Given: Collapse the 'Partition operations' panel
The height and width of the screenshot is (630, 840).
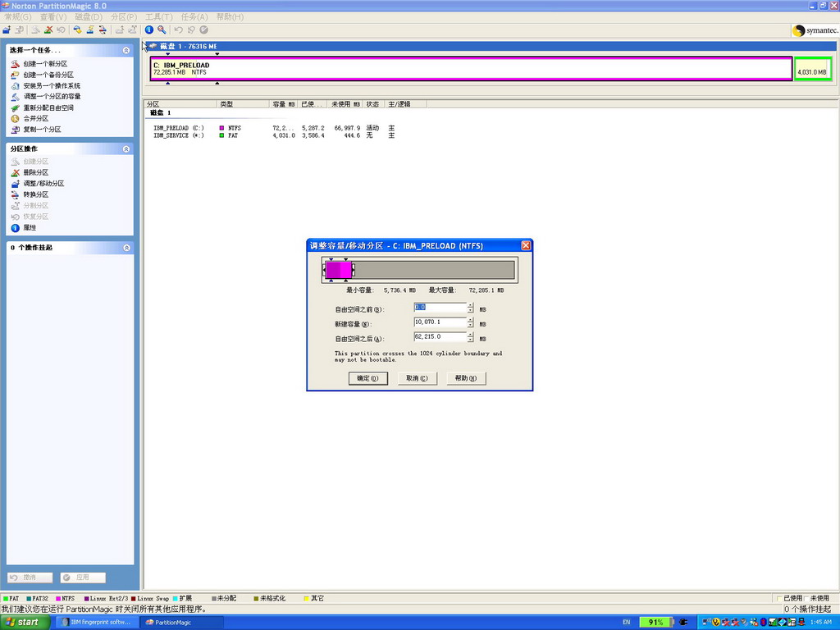Looking at the screenshot, I should click(x=126, y=149).
